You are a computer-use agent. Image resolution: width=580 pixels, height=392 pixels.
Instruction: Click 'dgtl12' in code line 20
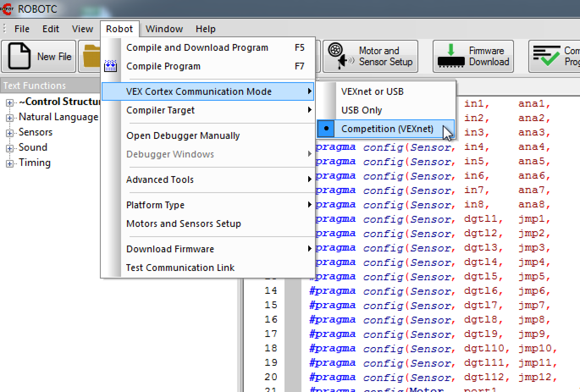[x=484, y=377]
